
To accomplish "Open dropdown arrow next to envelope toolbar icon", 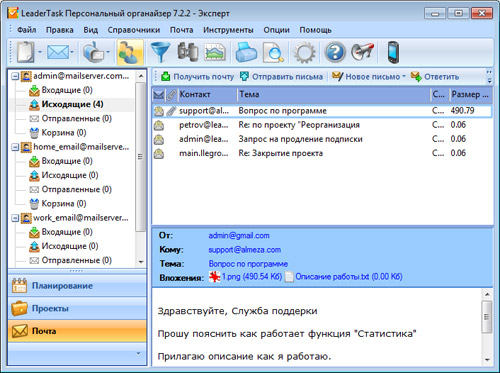I will [72, 52].
